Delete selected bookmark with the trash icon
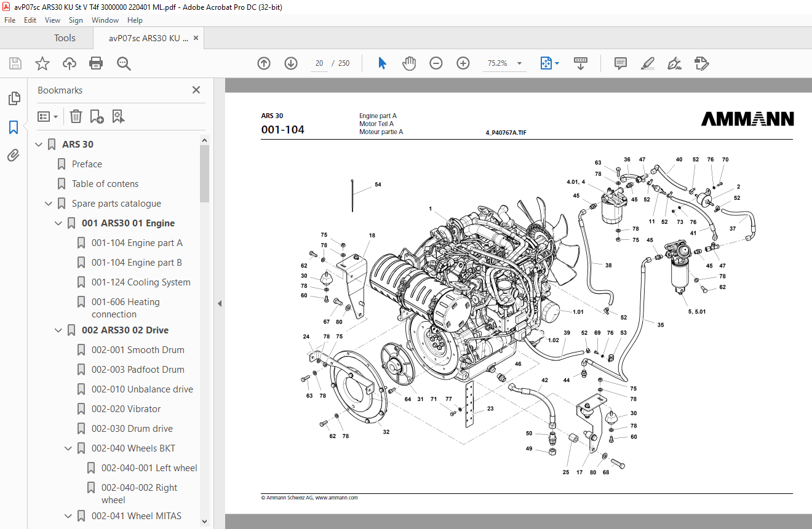Viewport: 812px width, 529px height. pos(76,116)
